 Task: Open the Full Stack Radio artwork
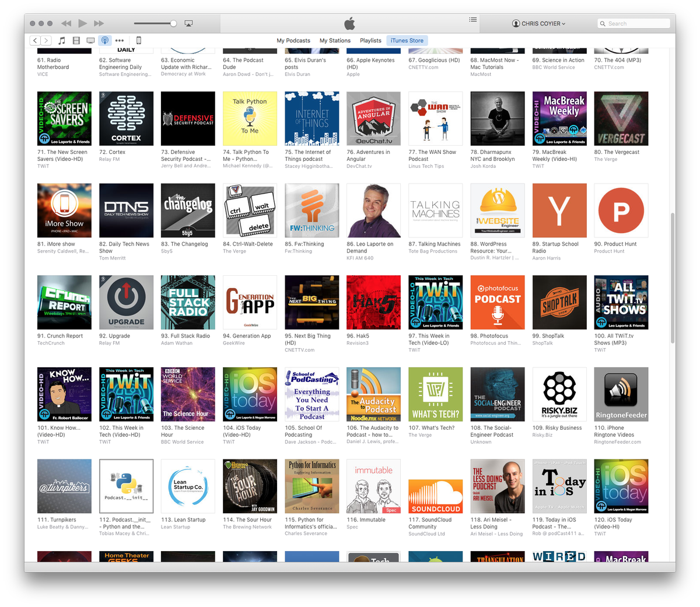(x=188, y=303)
